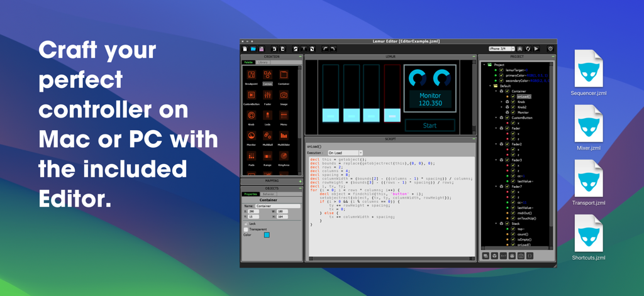Image resolution: width=644 pixels, height=296 pixels.
Task: Click the Color swatch in Properties
Action: tap(267, 235)
